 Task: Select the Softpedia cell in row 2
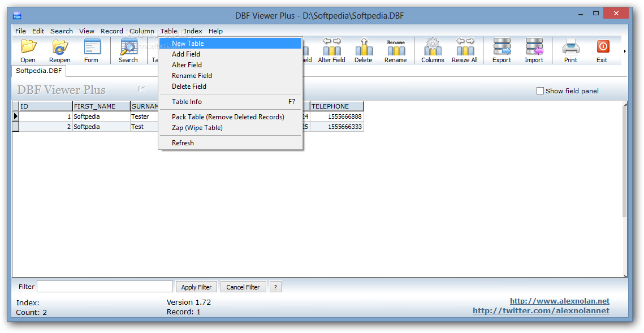pyautogui.click(x=101, y=127)
